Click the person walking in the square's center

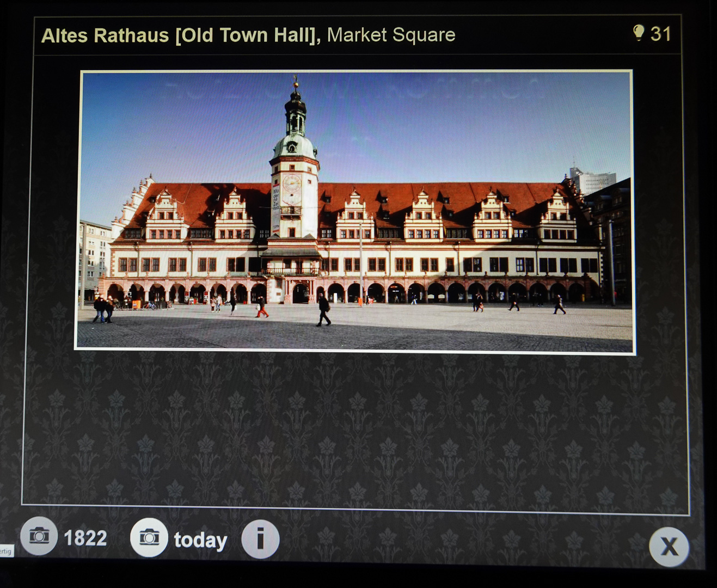(x=323, y=309)
